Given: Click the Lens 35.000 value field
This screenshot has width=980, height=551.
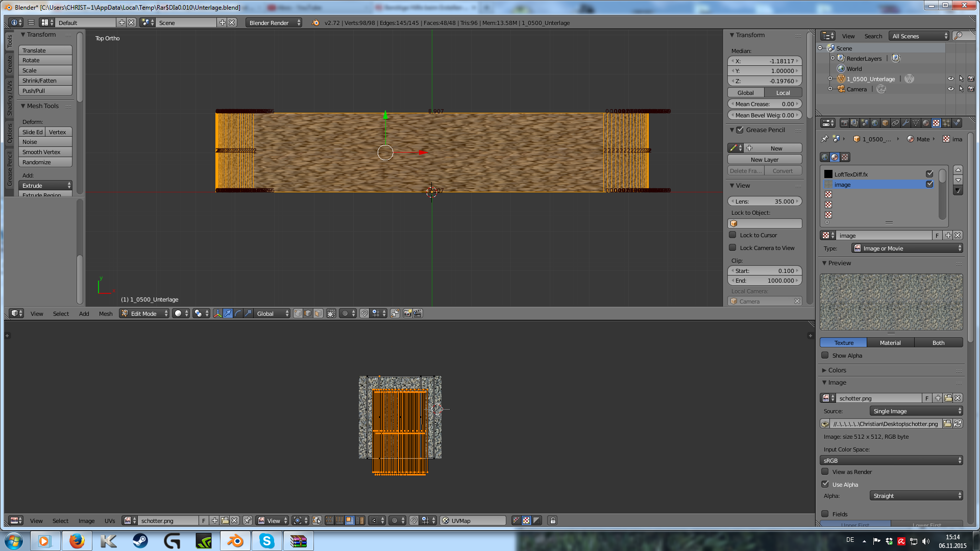Looking at the screenshot, I should pos(764,202).
